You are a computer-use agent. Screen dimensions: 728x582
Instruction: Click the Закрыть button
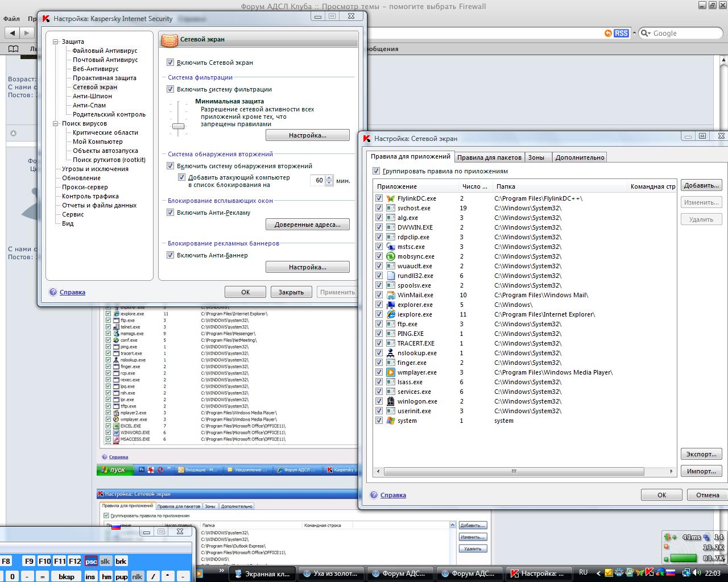pyautogui.click(x=291, y=292)
